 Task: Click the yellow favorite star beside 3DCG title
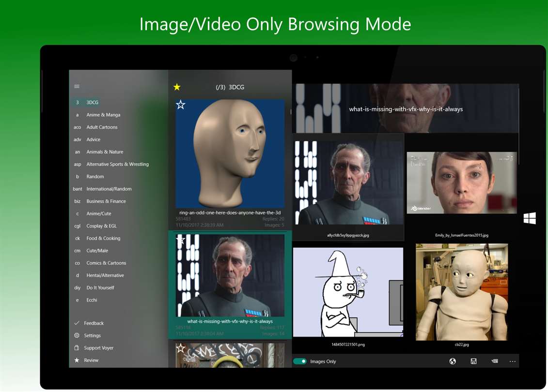coord(177,87)
